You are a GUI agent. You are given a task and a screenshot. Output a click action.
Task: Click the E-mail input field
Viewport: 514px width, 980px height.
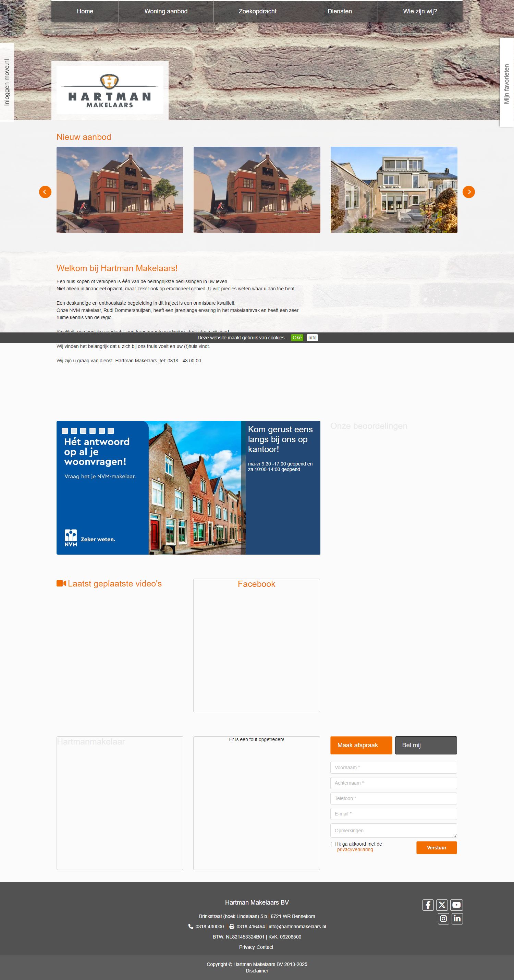coord(393,814)
